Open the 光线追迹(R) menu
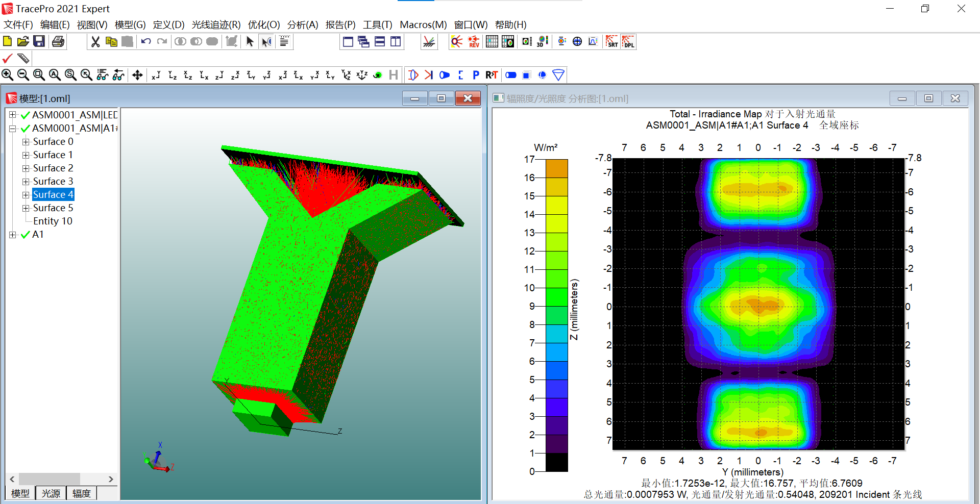Screen dimensions: 980x504 point(216,24)
